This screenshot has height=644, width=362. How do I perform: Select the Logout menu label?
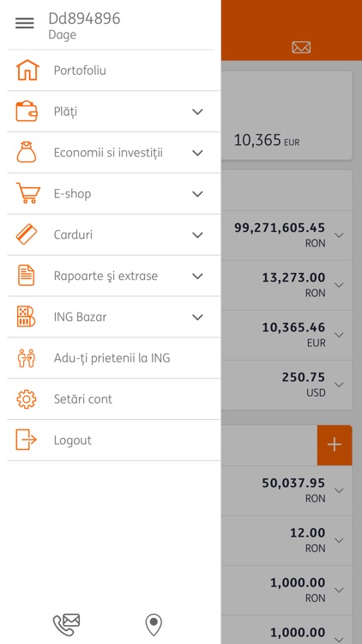coord(73,440)
